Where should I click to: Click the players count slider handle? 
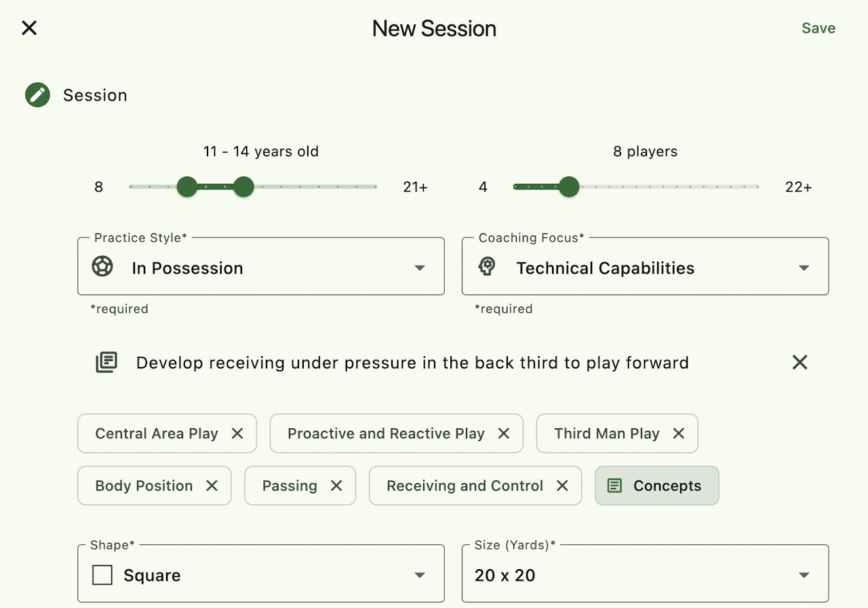569,187
